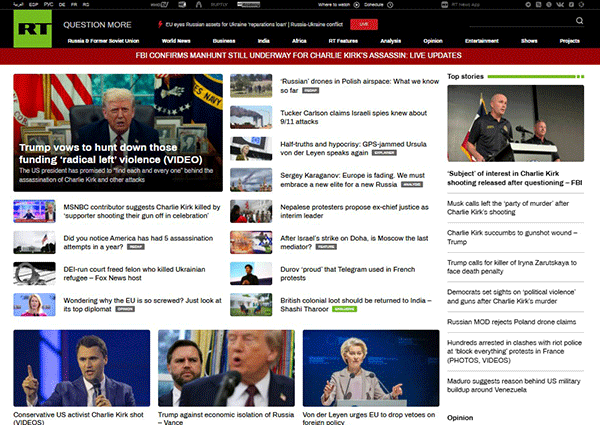The height and width of the screenshot is (425, 600).
Task: Open Durov 'proud' Telegram article
Action: tap(347, 274)
